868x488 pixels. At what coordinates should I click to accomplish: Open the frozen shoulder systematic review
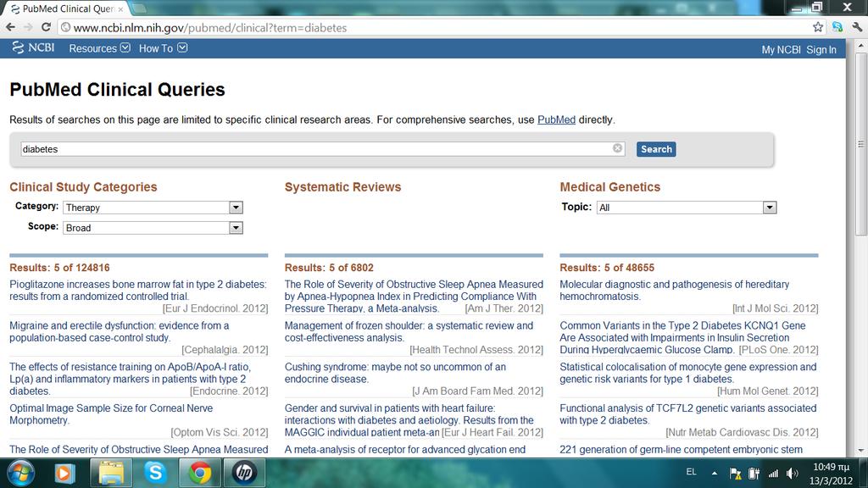click(x=409, y=331)
